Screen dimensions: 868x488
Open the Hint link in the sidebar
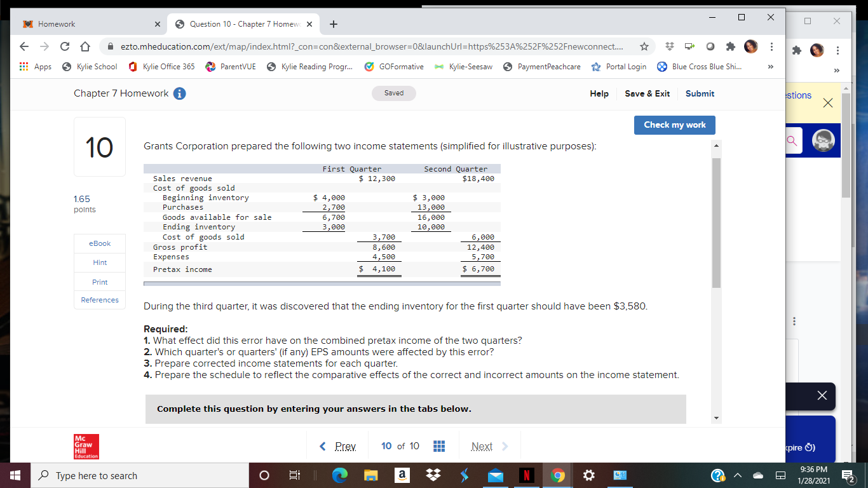pyautogui.click(x=99, y=262)
